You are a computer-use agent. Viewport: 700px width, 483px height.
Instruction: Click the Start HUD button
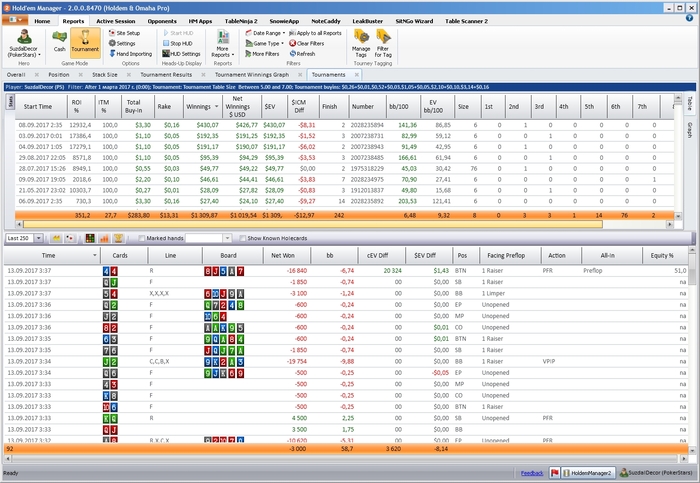click(178, 33)
